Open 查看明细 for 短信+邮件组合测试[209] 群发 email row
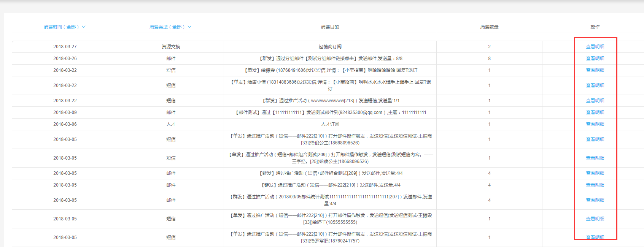Screen dimensions: 644x247 coord(595,173)
